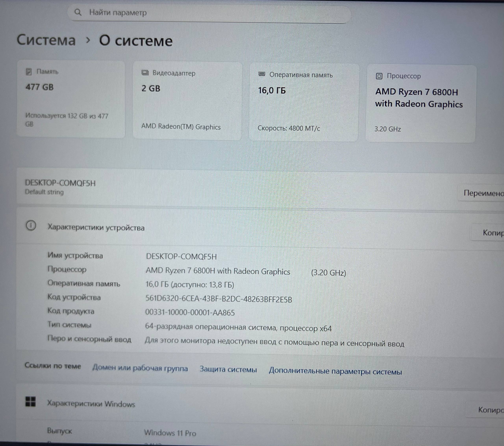
Task: Click the Оперативная память RAM icon
Action: pyautogui.click(x=262, y=74)
